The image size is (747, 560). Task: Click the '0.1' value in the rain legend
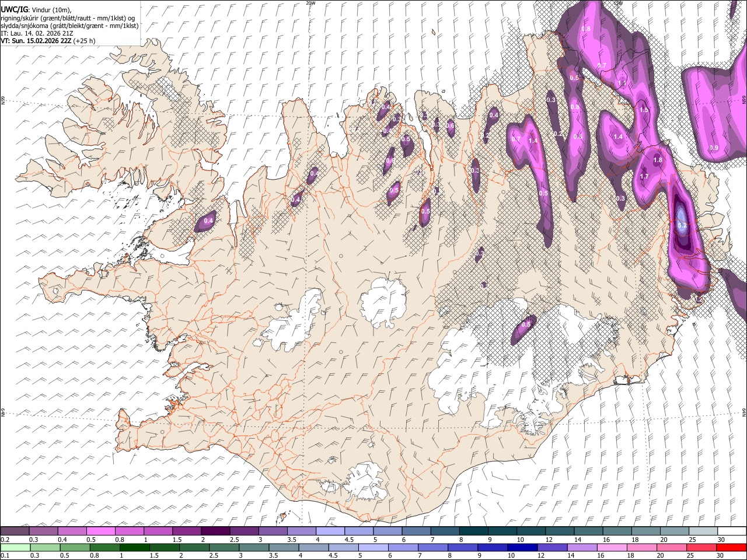pos(5,556)
